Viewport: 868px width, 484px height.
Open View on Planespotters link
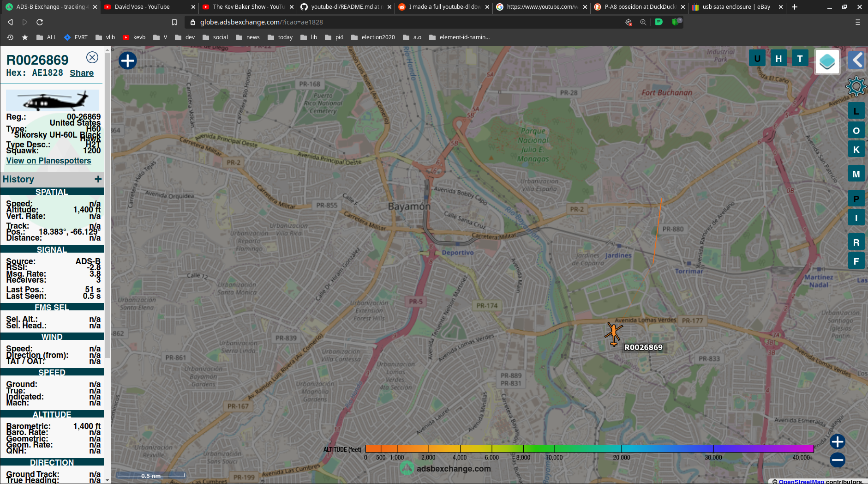(x=48, y=161)
